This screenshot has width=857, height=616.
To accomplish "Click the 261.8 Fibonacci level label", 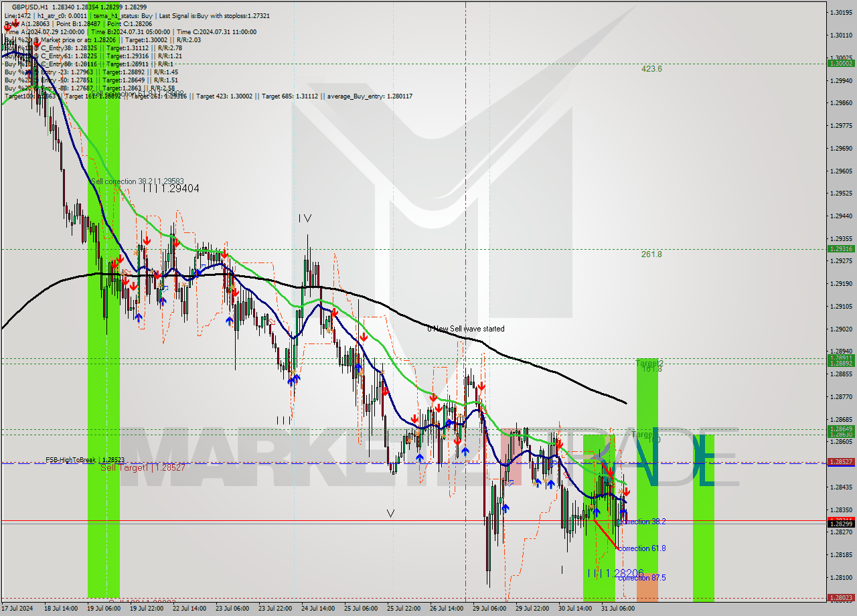I will (651, 254).
